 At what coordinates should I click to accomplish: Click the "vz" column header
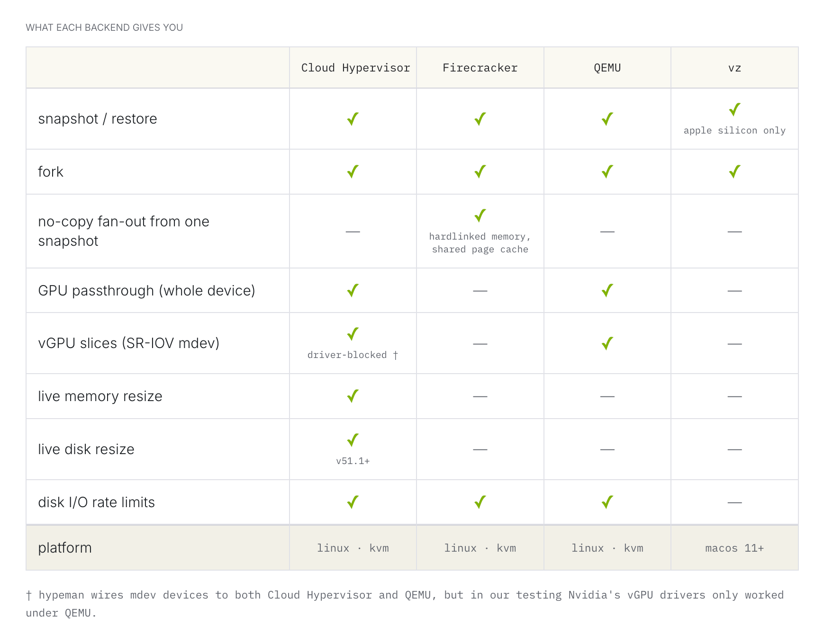(734, 68)
